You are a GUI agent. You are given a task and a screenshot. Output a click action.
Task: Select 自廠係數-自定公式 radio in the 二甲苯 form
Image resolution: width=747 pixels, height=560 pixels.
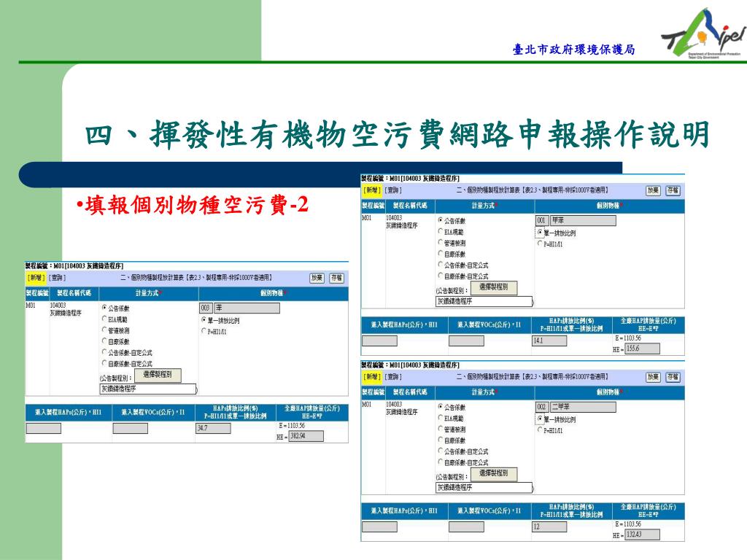[440, 462]
